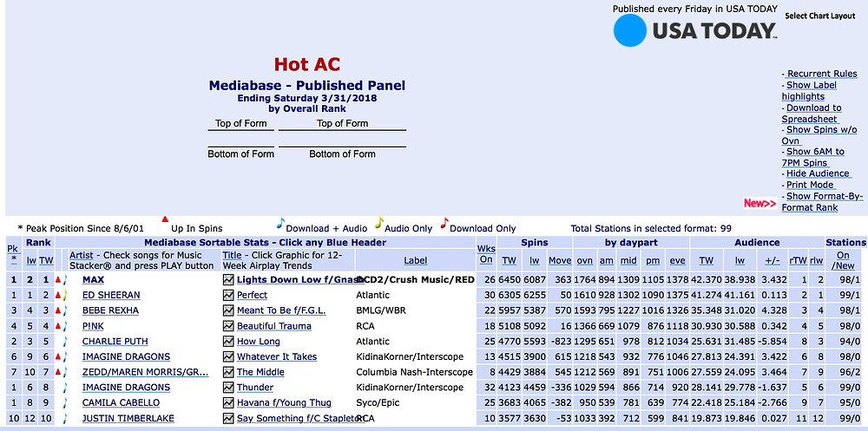This screenshot has height=431, width=868.
Task: Open the CHARLIE PUTH artist link
Action: click(115, 342)
